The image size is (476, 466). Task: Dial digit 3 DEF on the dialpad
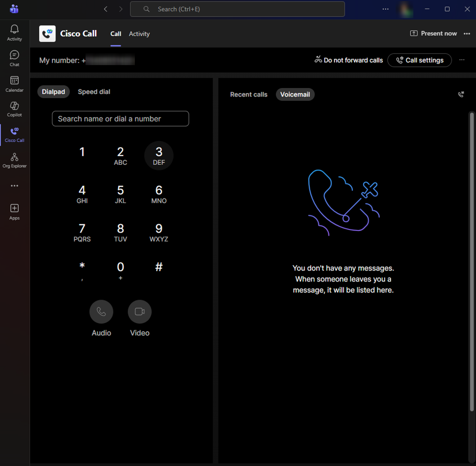[159, 155]
